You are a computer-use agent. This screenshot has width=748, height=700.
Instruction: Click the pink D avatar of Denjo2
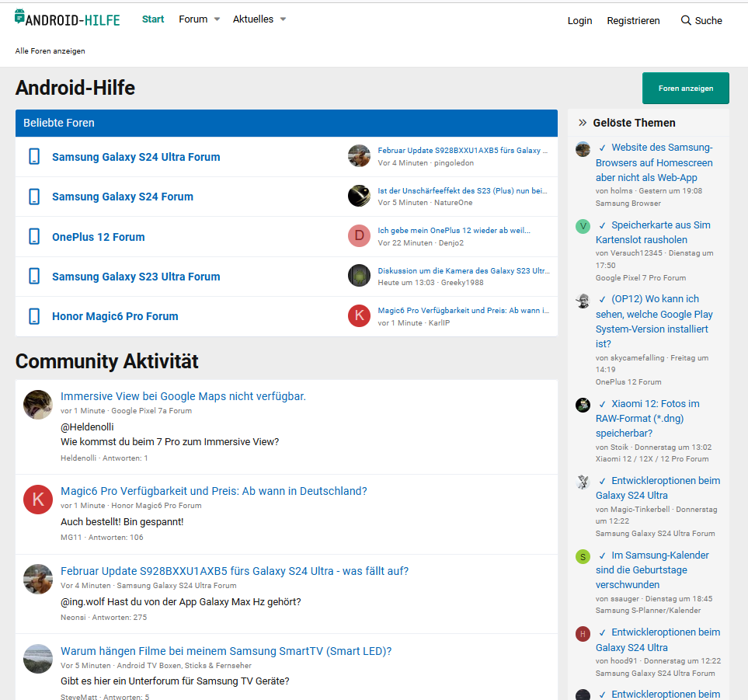(x=359, y=236)
